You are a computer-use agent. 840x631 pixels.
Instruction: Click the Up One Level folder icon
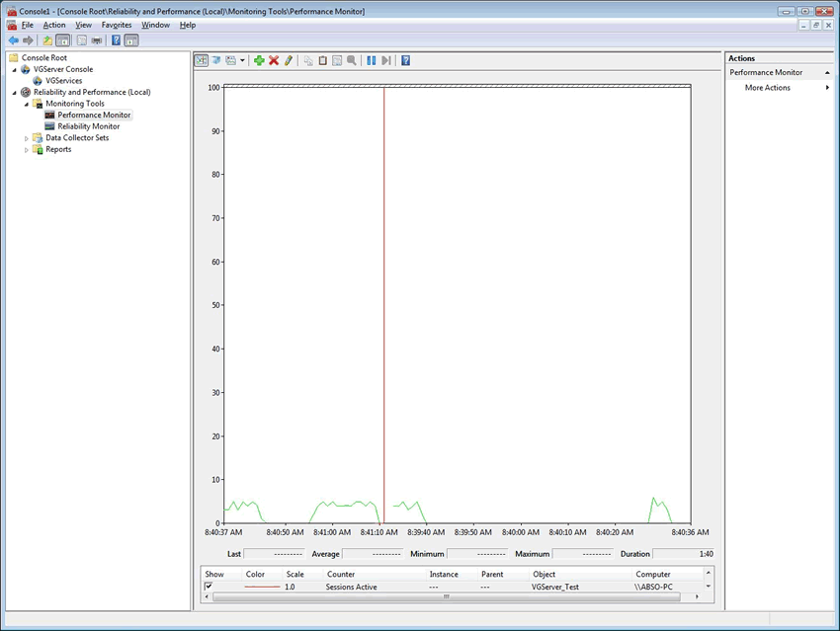(47, 40)
